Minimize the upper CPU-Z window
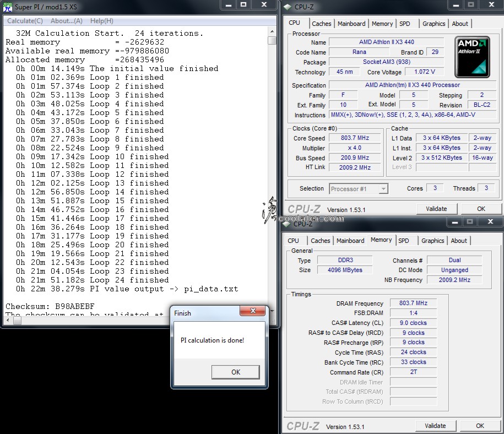This screenshot has width=504, height=434. [x=456, y=5]
